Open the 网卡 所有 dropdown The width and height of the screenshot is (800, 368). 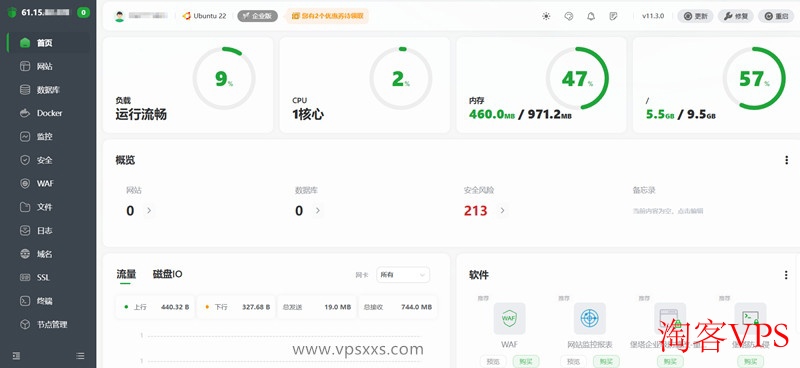[x=403, y=275]
